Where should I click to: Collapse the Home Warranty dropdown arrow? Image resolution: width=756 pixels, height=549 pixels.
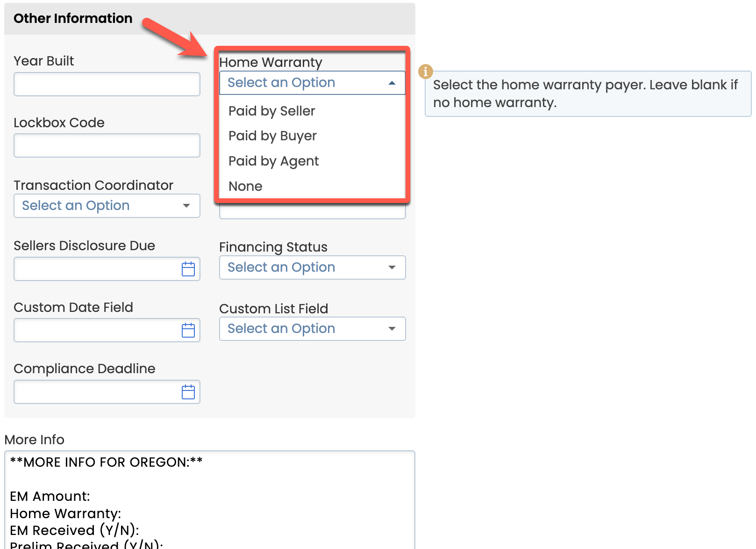pyautogui.click(x=392, y=83)
